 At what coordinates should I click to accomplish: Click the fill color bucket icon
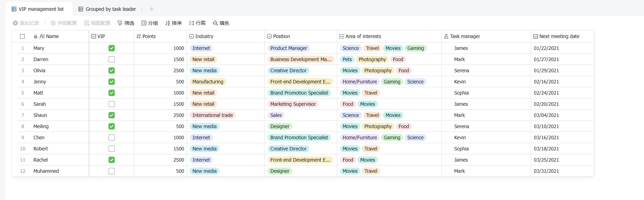coord(215,23)
